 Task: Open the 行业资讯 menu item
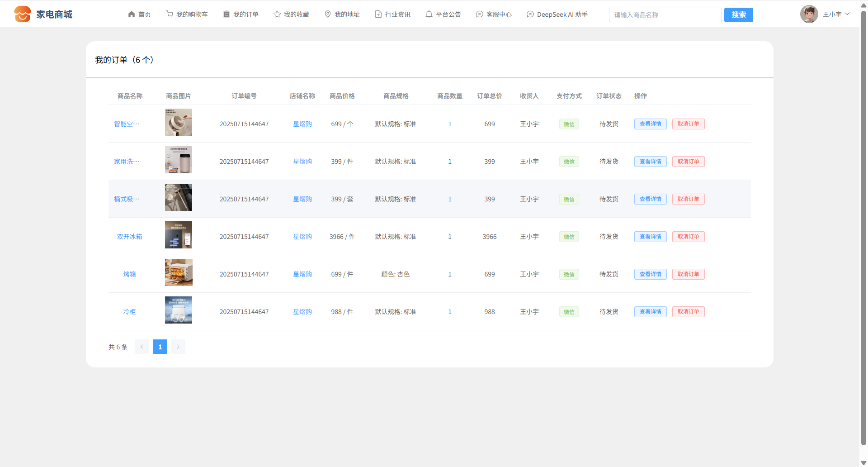393,14
